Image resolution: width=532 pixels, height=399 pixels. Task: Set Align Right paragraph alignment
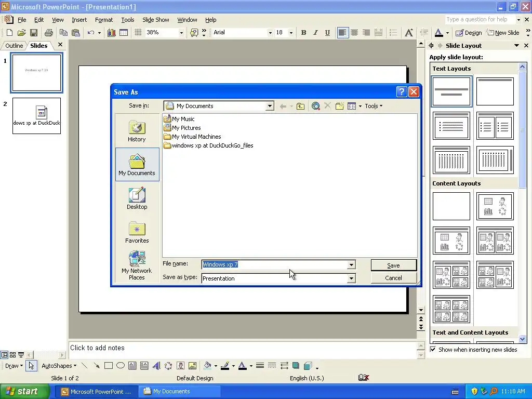[x=366, y=33]
